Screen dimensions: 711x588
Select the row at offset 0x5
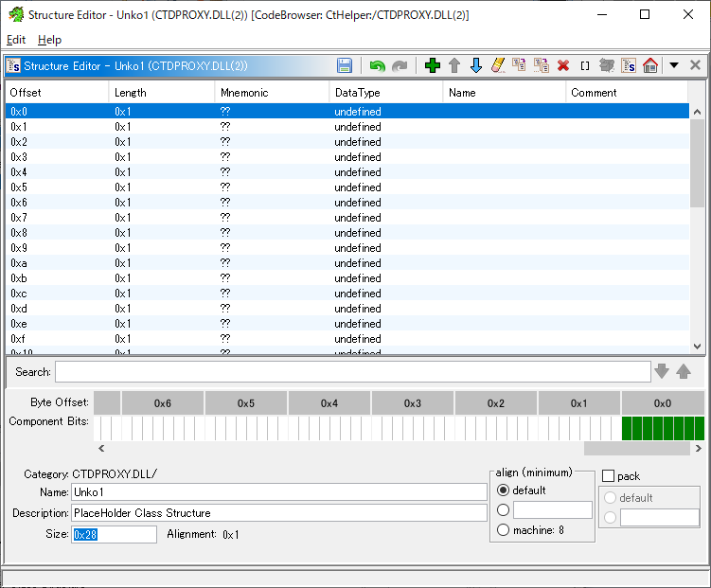pos(347,187)
